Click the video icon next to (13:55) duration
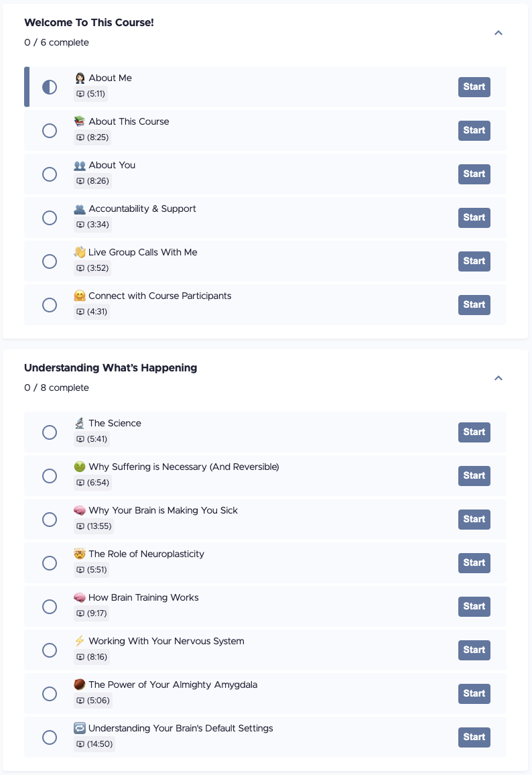 click(x=80, y=526)
